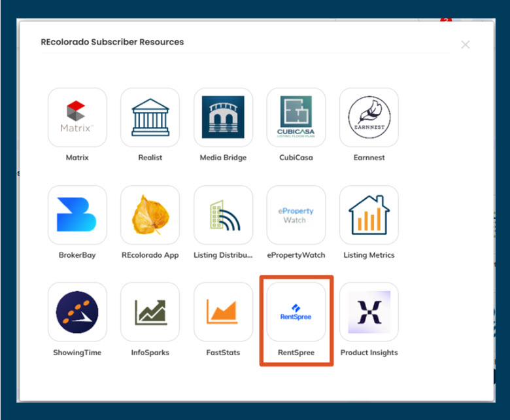Click the "ShowingTime" text label
The width and height of the screenshot is (510, 420).
[x=77, y=353]
